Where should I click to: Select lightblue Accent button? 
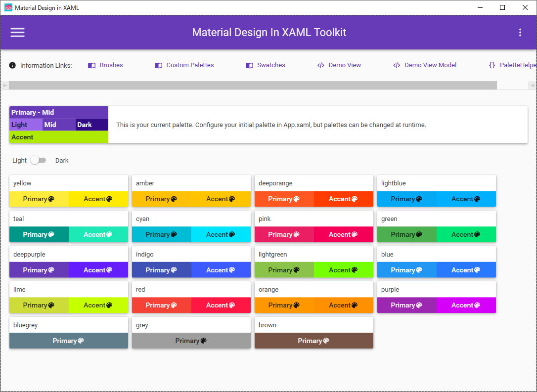point(466,199)
